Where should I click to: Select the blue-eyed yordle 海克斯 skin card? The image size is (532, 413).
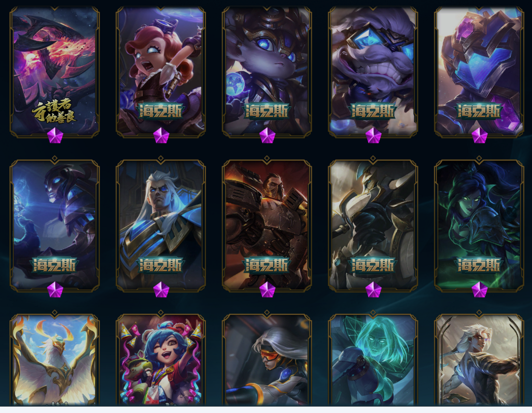[x=267, y=71]
